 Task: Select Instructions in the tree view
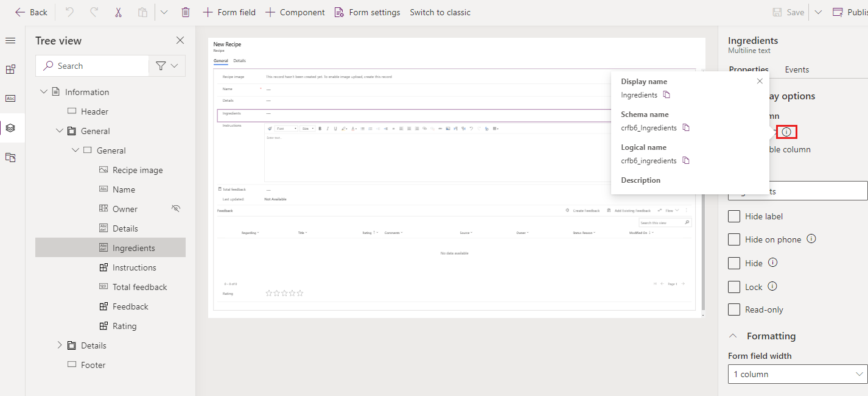click(x=134, y=267)
